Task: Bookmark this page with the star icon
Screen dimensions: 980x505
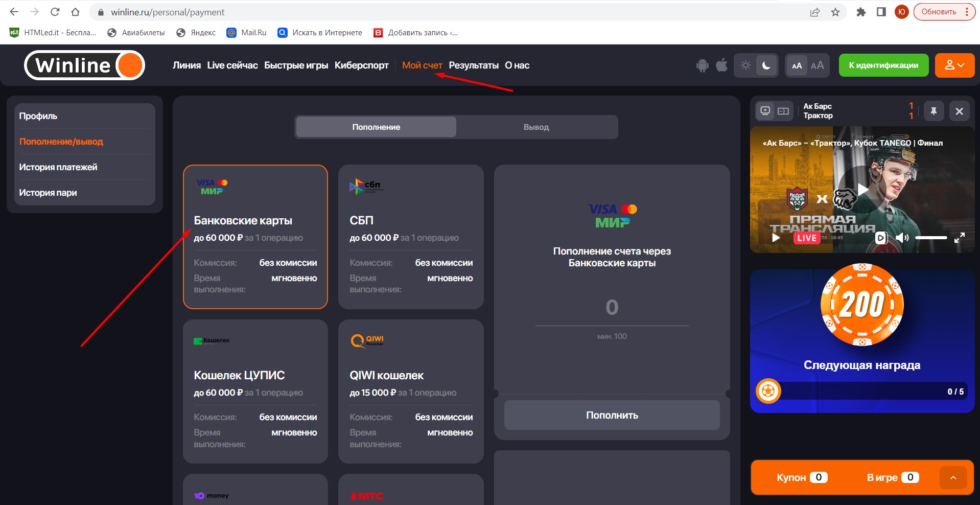Action: pos(835,12)
